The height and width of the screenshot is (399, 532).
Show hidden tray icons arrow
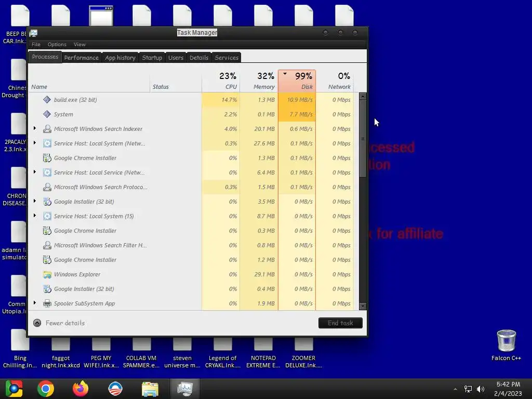[455, 389]
